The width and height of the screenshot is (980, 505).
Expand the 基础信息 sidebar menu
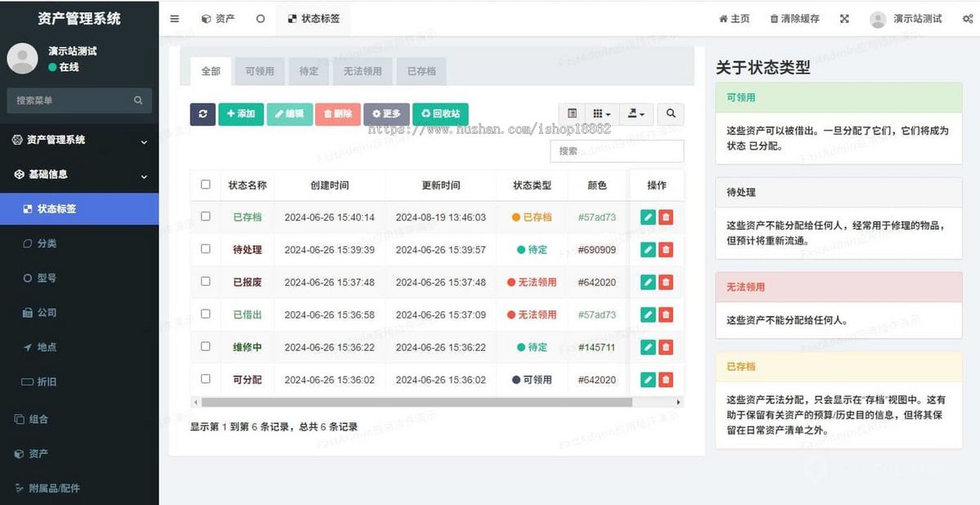coord(79,174)
